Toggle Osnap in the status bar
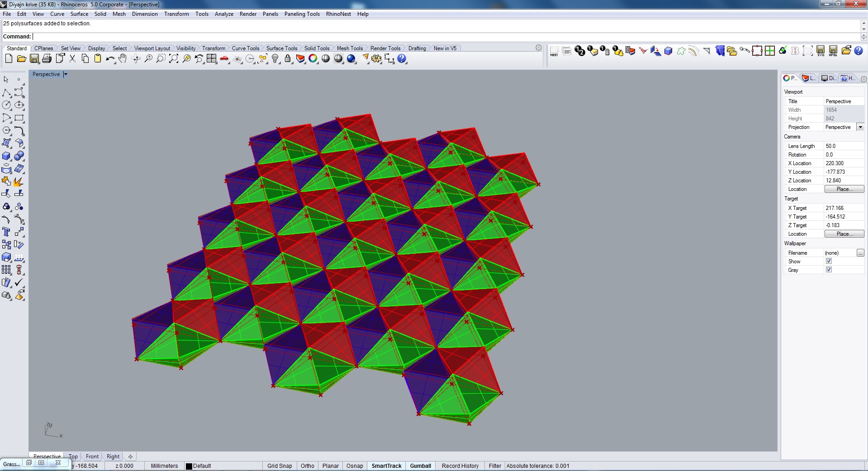This screenshot has width=868, height=471. tap(355, 466)
